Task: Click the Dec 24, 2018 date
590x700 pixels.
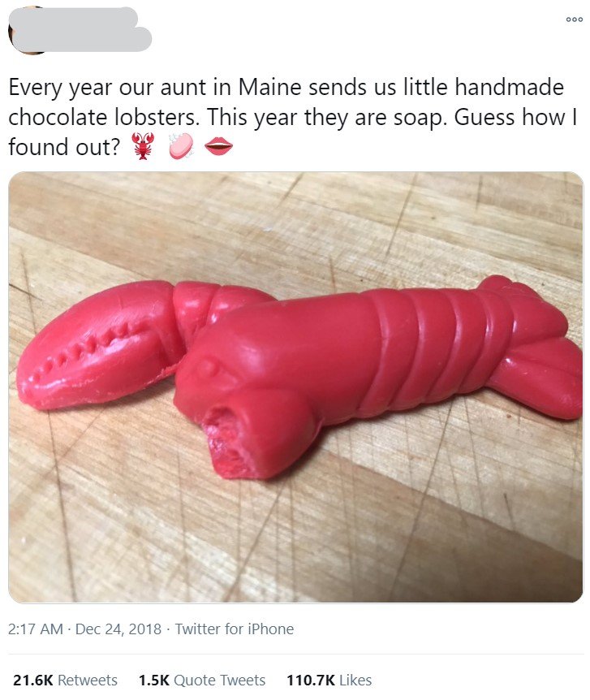Action: pos(118,629)
